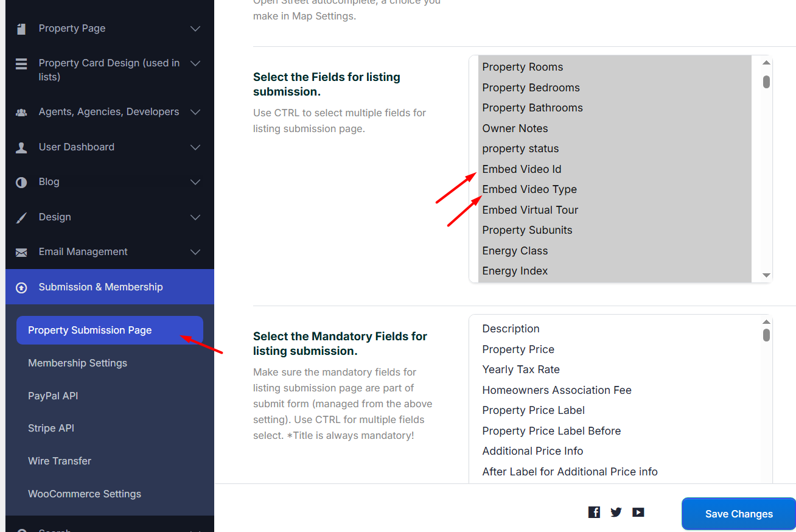
Task: Go to WooCommerce Settings
Action: [85, 494]
